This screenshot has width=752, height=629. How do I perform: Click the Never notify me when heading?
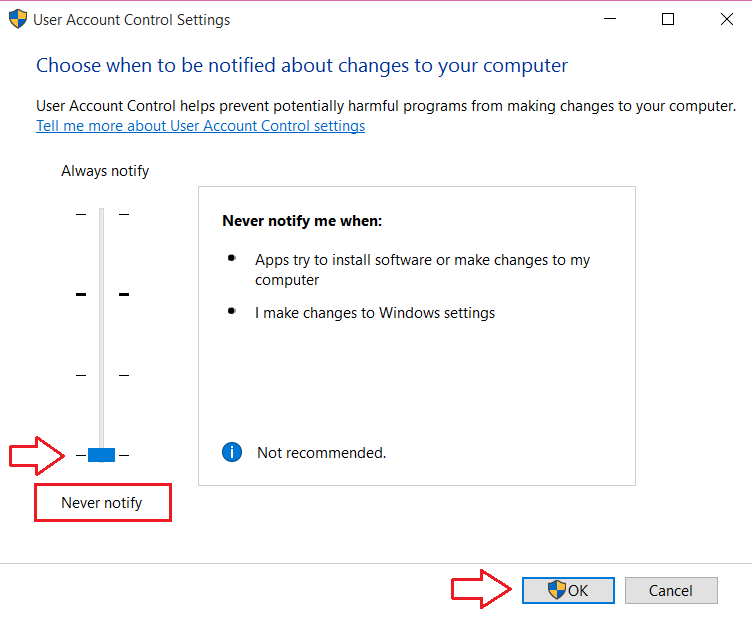[x=302, y=221]
